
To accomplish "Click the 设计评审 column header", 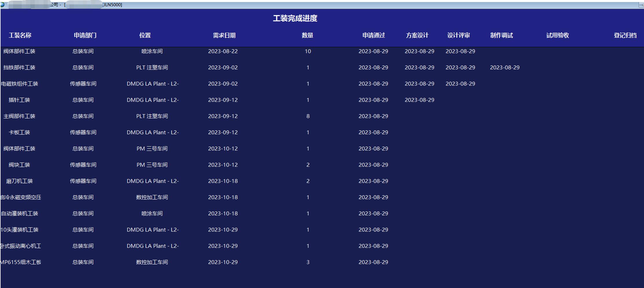I will click(x=458, y=35).
